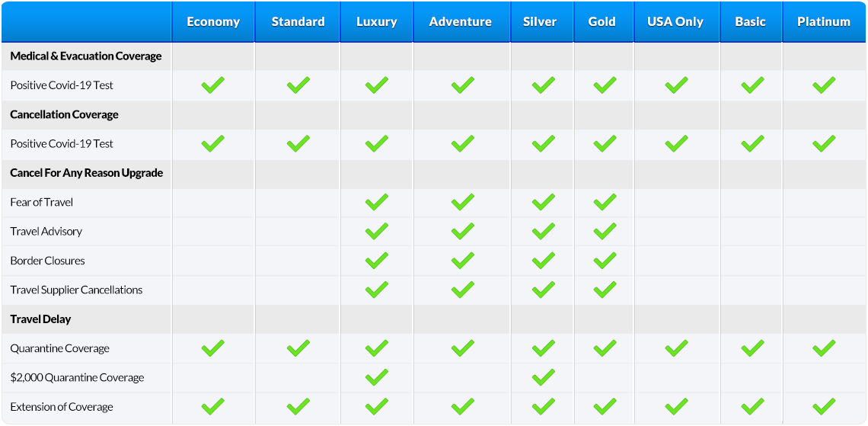This screenshot has height=426, width=868.
Task: Click Luxury's Travel Supplier Cancellations checkmark
Action: tap(377, 289)
